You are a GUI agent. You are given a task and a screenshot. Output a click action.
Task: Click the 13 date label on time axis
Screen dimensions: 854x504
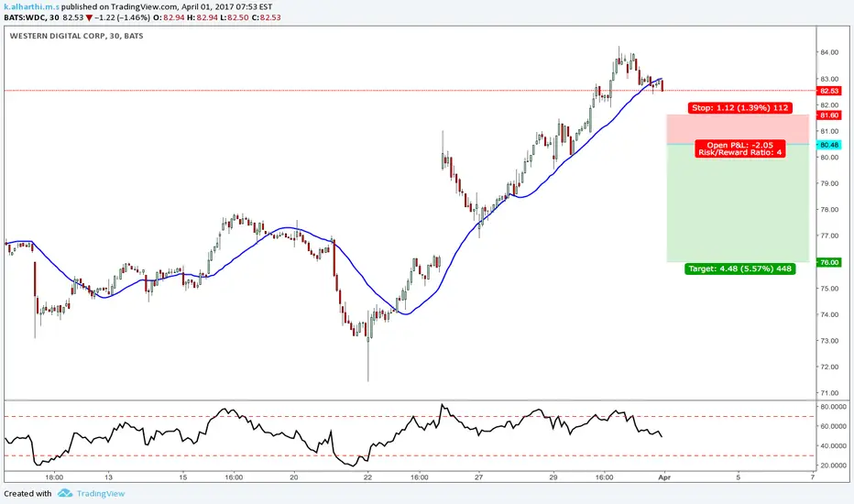point(108,477)
